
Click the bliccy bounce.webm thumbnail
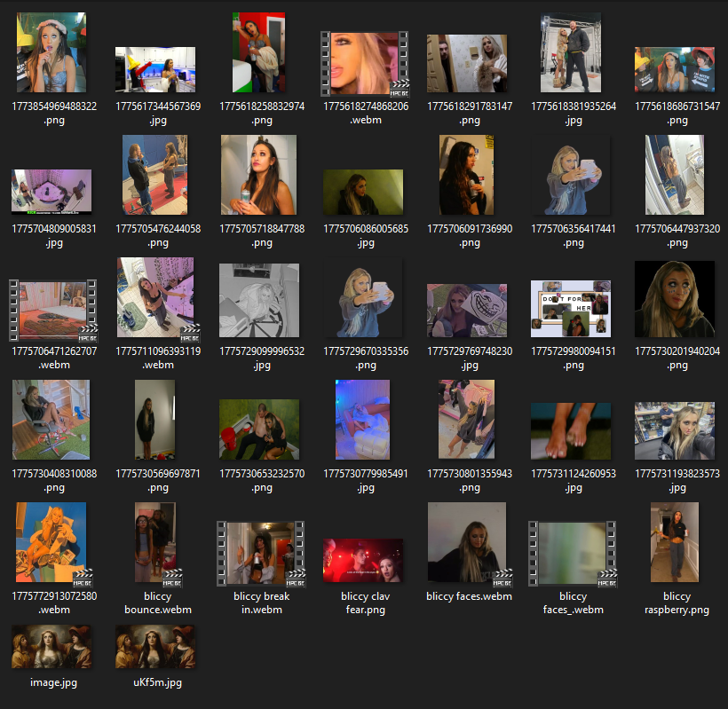(x=157, y=544)
